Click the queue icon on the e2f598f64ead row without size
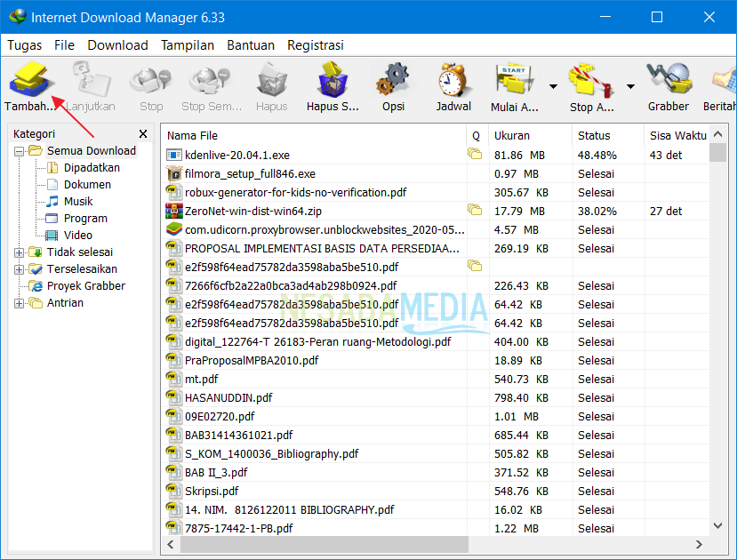The height and width of the screenshot is (560, 737). click(x=475, y=266)
